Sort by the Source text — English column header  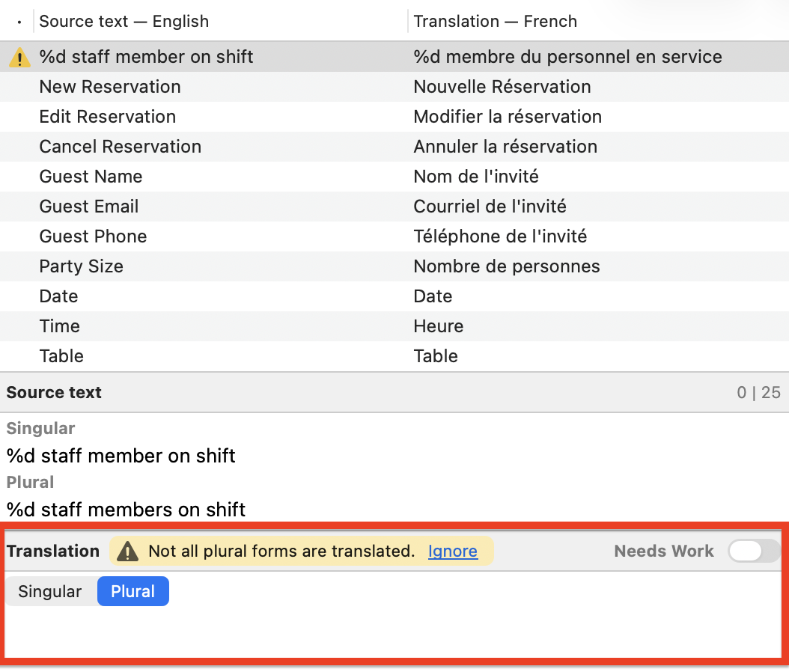click(220, 21)
